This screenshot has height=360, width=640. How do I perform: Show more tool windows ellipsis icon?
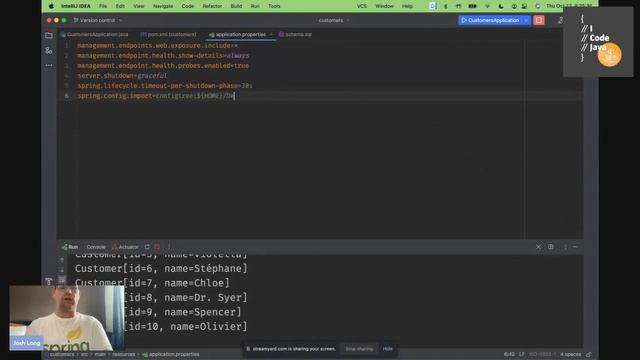(49, 65)
